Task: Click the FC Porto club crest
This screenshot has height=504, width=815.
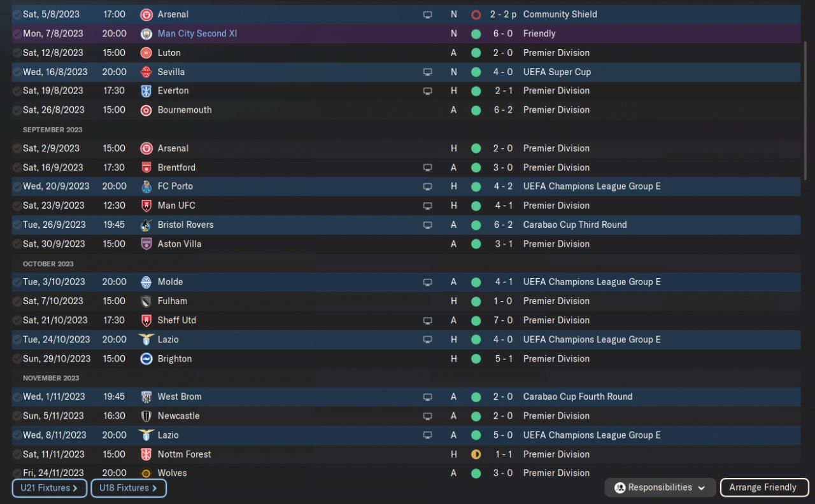Action: (146, 186)
